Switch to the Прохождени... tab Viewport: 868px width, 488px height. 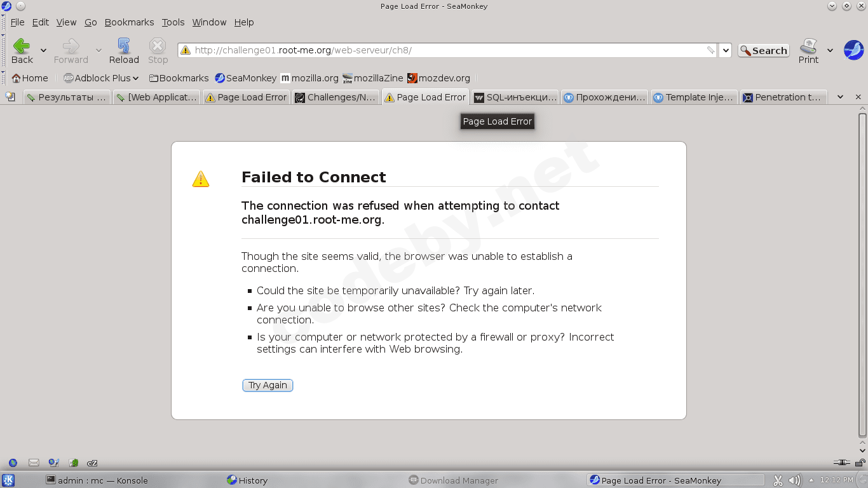604,97
